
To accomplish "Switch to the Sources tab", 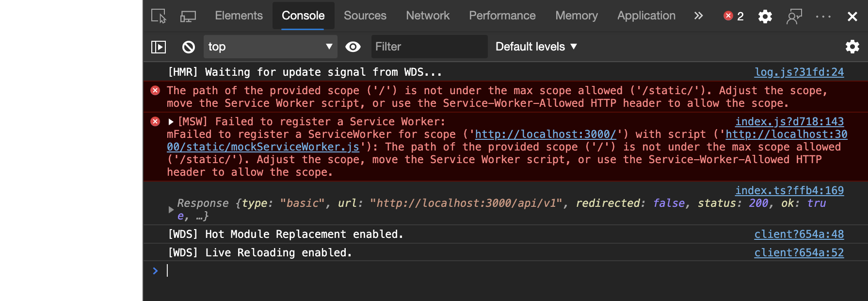I will point(365,16).
